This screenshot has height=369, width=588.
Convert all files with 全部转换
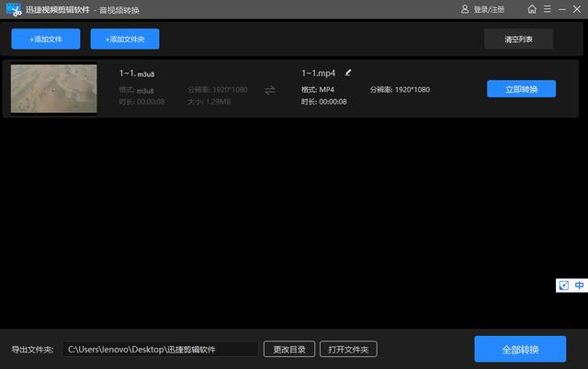click(520, 349)
